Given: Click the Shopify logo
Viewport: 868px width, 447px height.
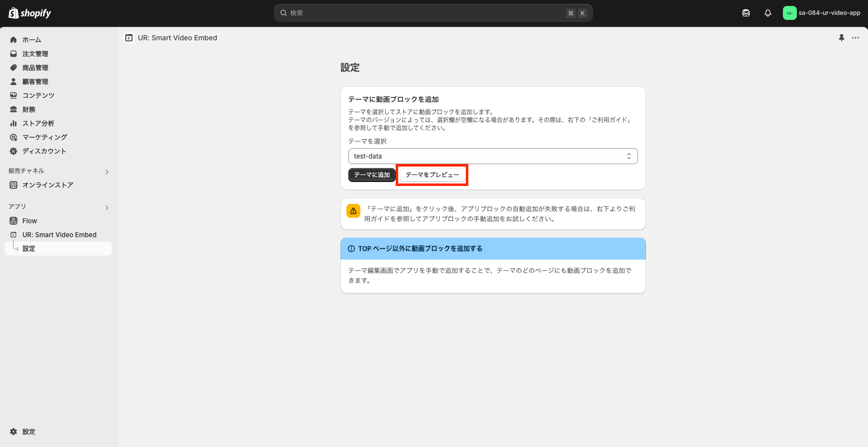Looking at the screenshot, I should pos(30,13).
